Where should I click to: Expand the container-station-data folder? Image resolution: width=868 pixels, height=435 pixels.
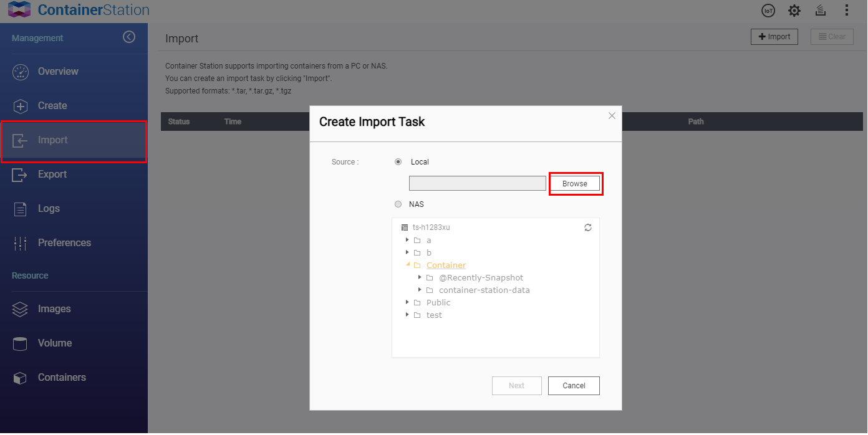pos(420,290)
